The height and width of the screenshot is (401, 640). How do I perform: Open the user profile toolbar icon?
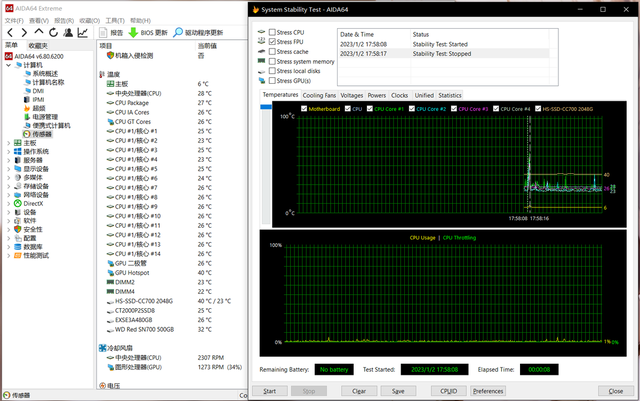[x=68, y=33]
